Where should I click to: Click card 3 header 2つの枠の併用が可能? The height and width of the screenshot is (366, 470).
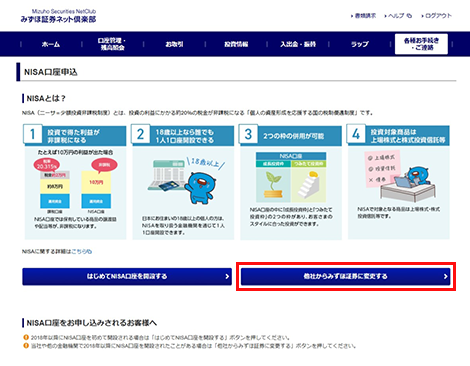(291, 135)
